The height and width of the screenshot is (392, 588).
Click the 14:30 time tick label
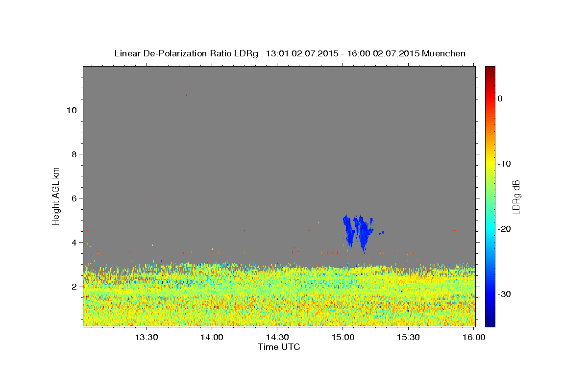[x=277, y=337]
